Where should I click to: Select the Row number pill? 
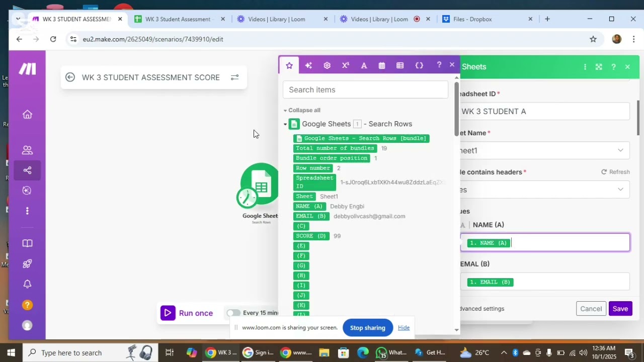point(313,168)
